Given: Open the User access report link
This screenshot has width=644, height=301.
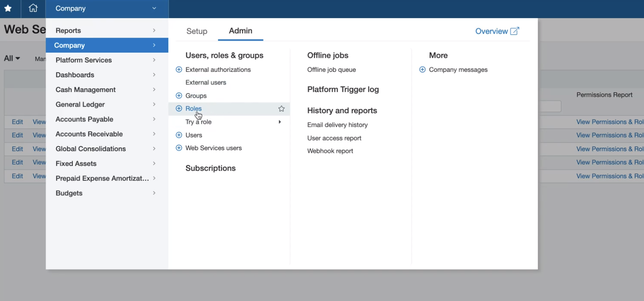Looking at the screenshot, I should click(334, 138).
